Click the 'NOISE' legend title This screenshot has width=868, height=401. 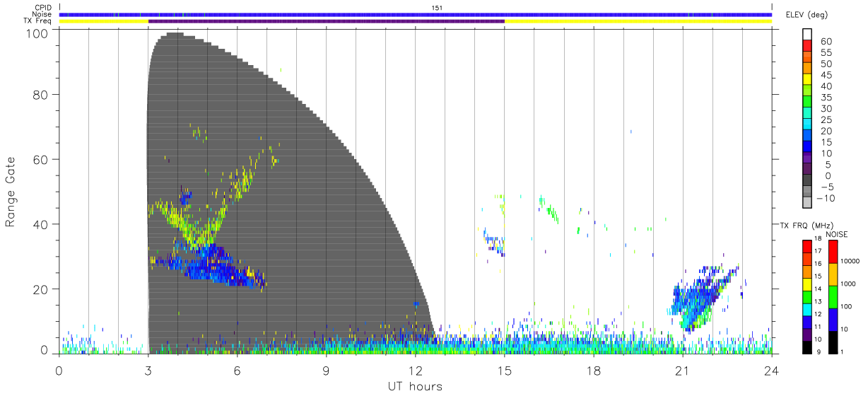click(x=837, y=233)
